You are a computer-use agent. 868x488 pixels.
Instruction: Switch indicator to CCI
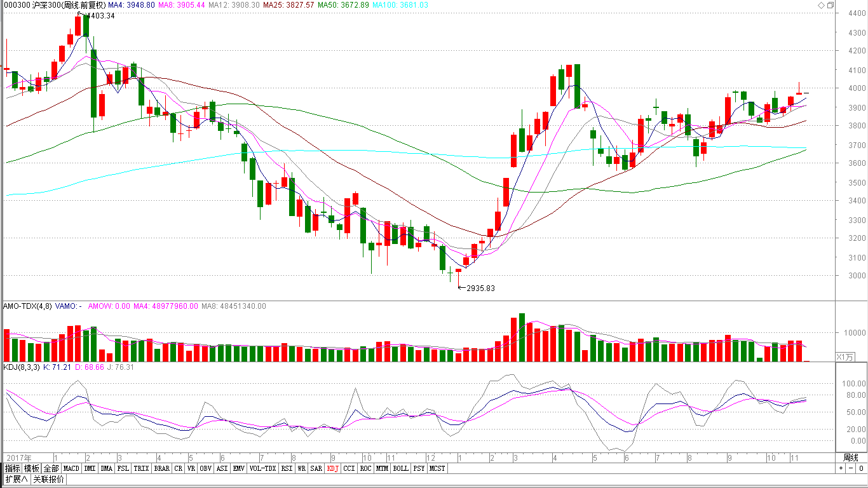(x=349, y=468)
